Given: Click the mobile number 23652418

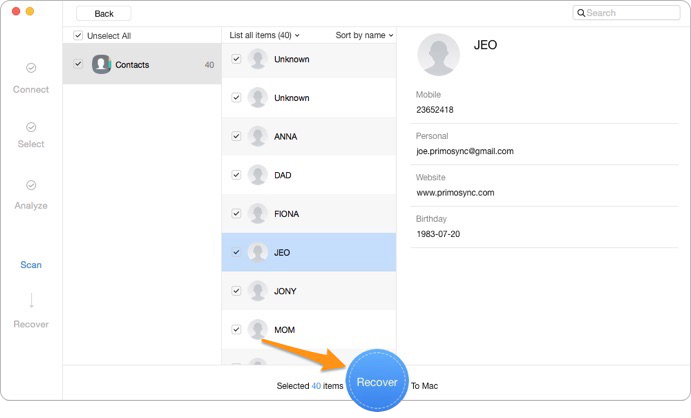Looking at the screenshot, I should tap(435, 110).
